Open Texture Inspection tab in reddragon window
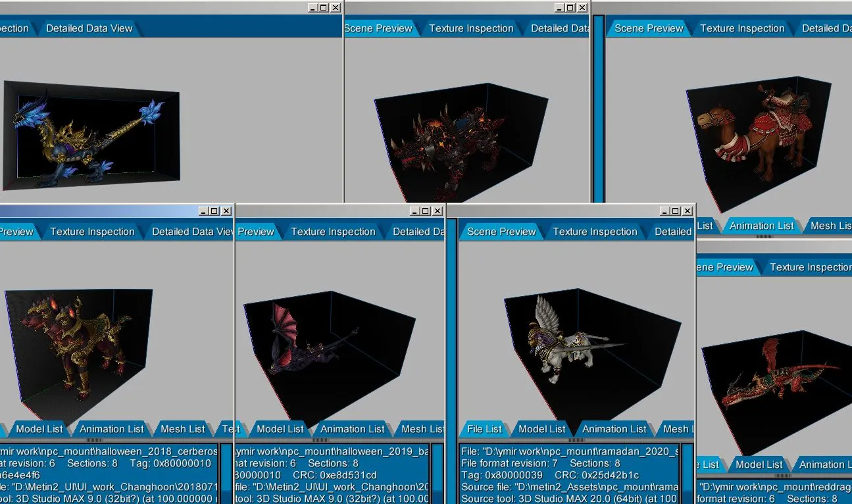 (x=810, y=267)
